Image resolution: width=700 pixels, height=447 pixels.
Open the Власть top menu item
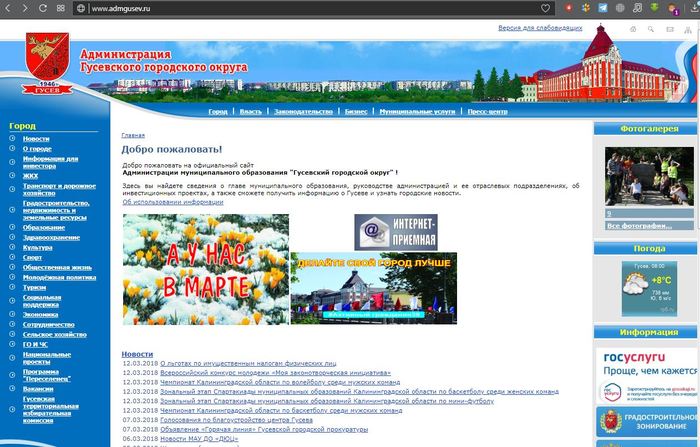click(x=251, y=112)
